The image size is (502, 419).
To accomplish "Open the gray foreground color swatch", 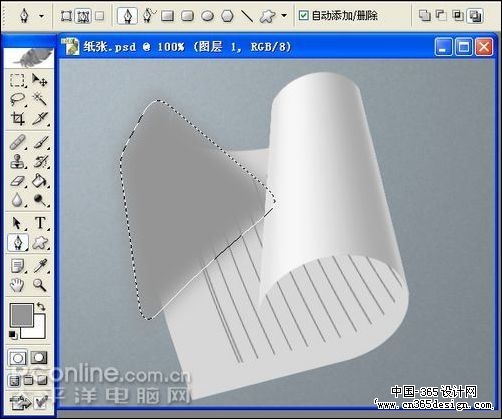I will point(21,314).
